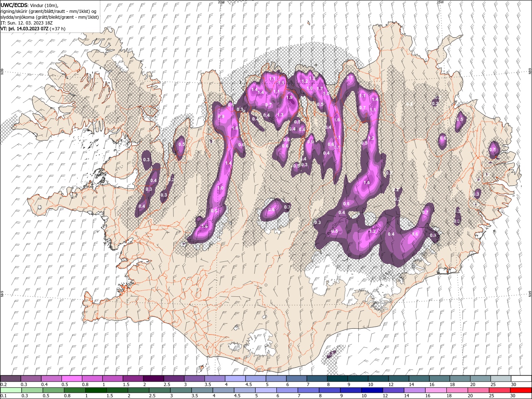
Task: Pick dark teal swatch between 8 and 9, purple row
Action: coord(337,379)
